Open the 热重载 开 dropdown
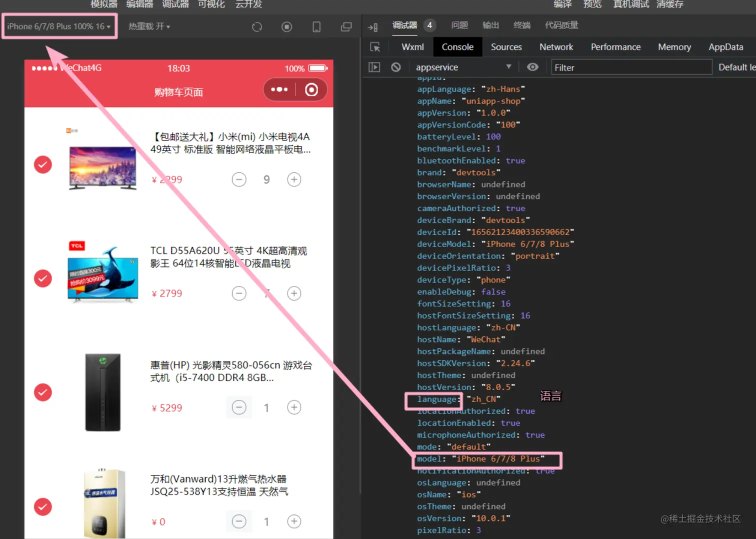The image size is (756, 539). pos(149,26)
